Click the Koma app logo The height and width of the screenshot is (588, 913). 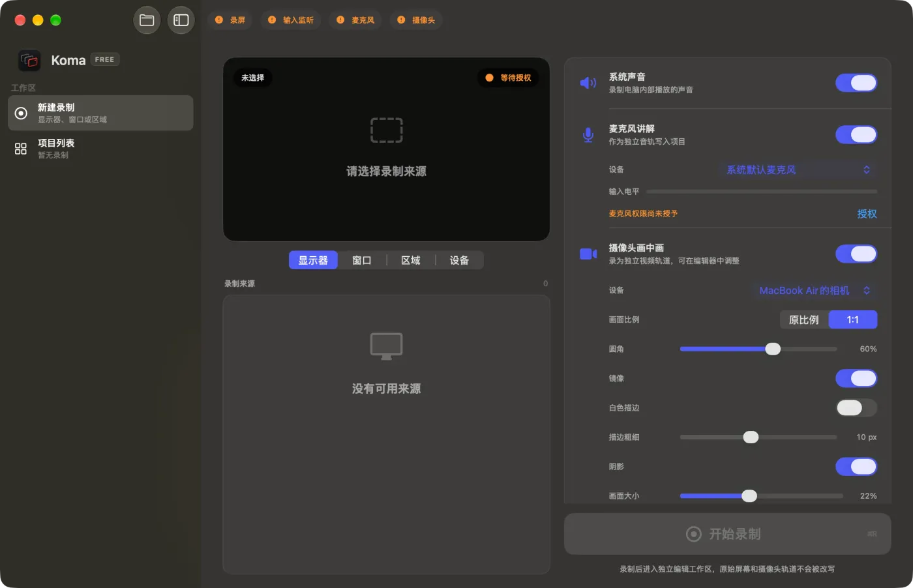point(29,61)
